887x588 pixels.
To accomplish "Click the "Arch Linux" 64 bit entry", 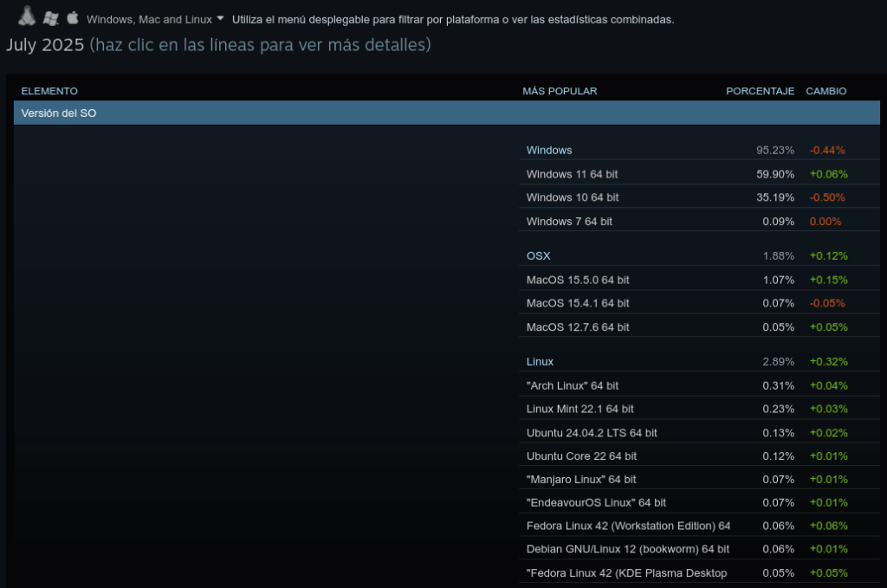I will pos(573,385).
